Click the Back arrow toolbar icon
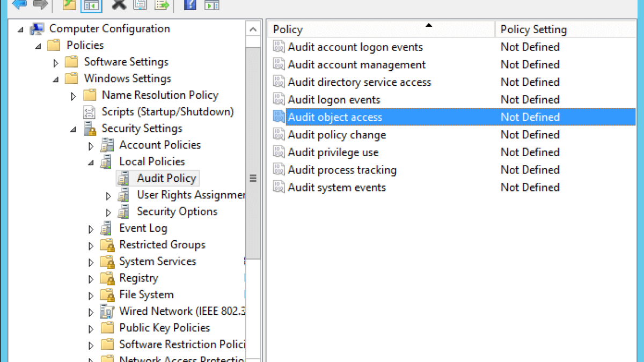Viewport: 644px width, 362px height. 19,5
